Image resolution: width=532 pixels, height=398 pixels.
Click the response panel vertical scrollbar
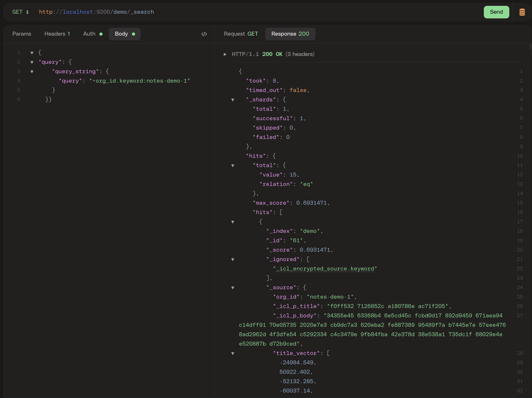click(530, 46)
